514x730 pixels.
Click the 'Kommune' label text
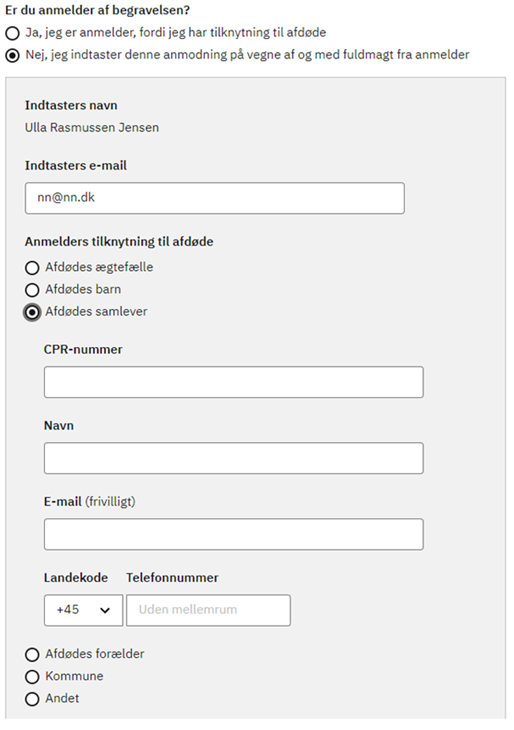click(x=74, y=676)
